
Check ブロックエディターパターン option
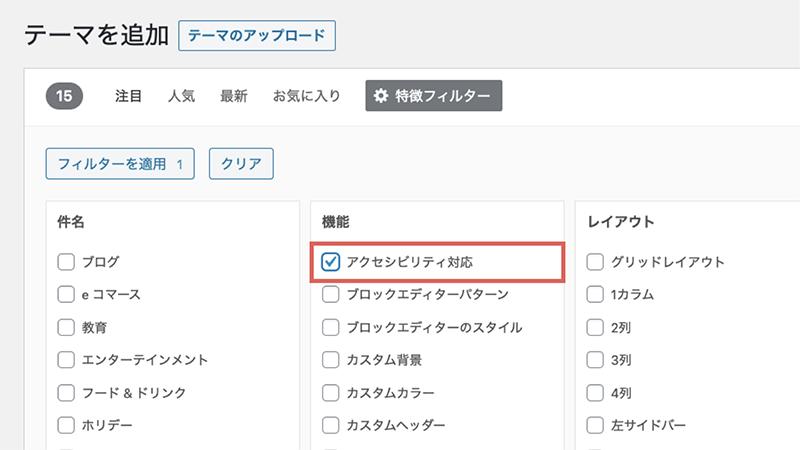click(x=331, y=294)
